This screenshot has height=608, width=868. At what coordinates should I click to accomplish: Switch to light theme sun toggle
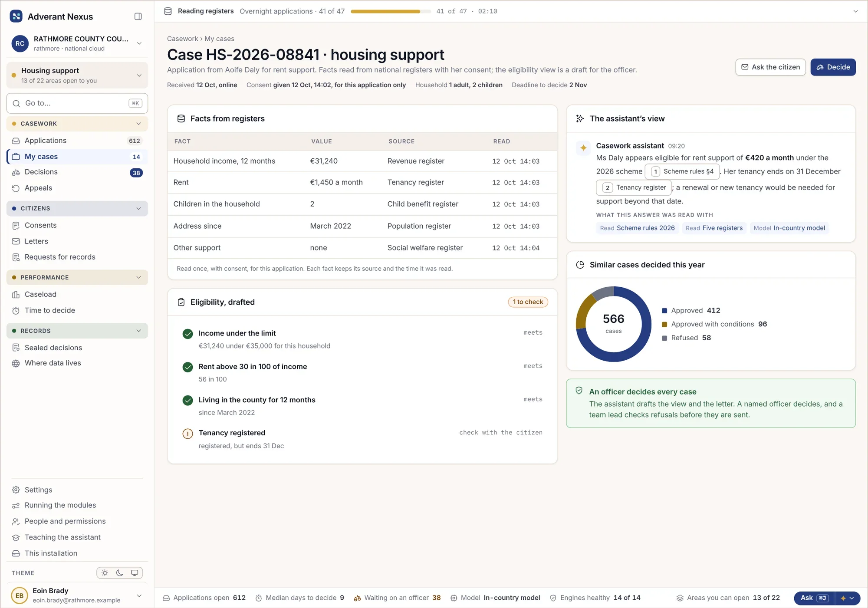coord(105,573)
